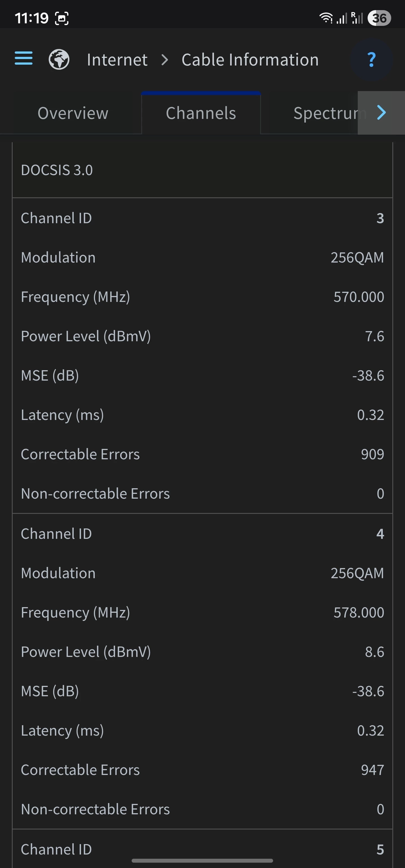Tap the bottom home gesture bar
Viewport: 405px width, 868px height.
click(202, 861)
